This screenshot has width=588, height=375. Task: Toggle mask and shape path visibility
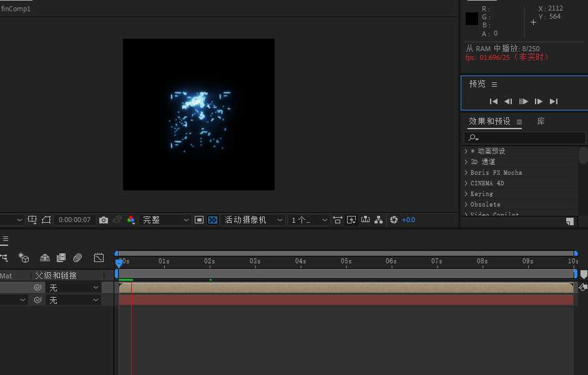(46, 220)
